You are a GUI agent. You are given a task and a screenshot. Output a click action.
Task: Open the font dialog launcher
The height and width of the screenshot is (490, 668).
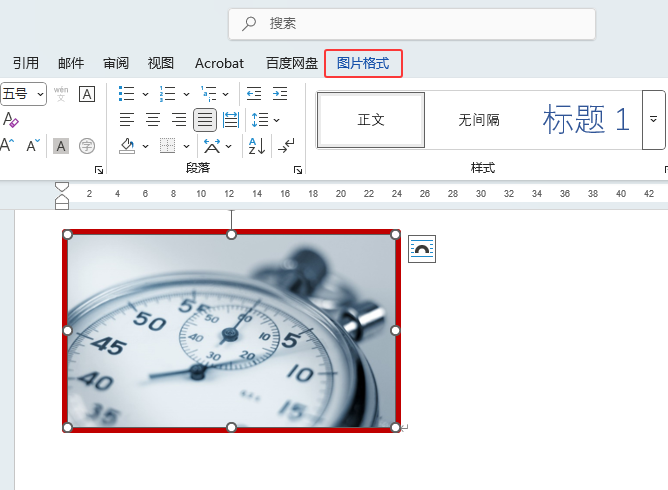click(x=99, y=170)
